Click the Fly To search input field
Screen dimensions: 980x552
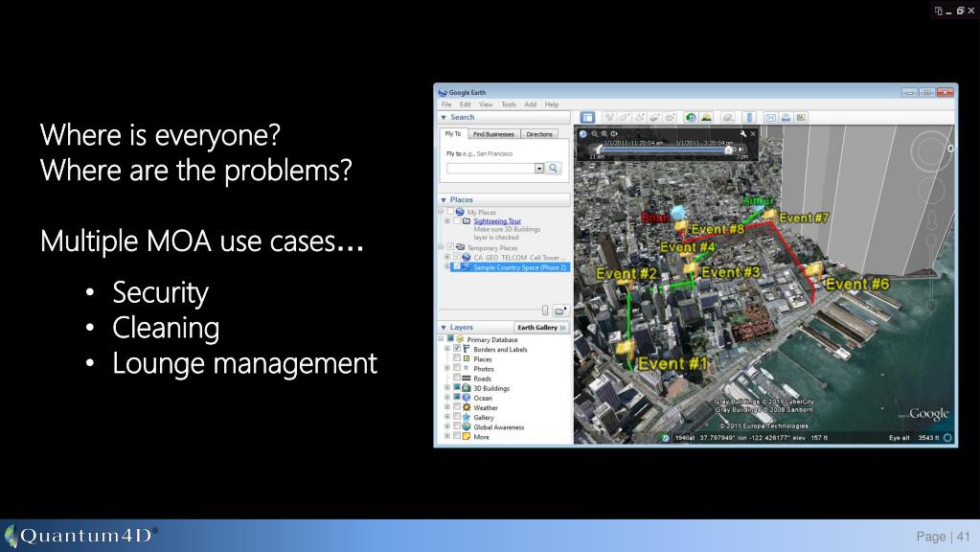tap(490, 168)
